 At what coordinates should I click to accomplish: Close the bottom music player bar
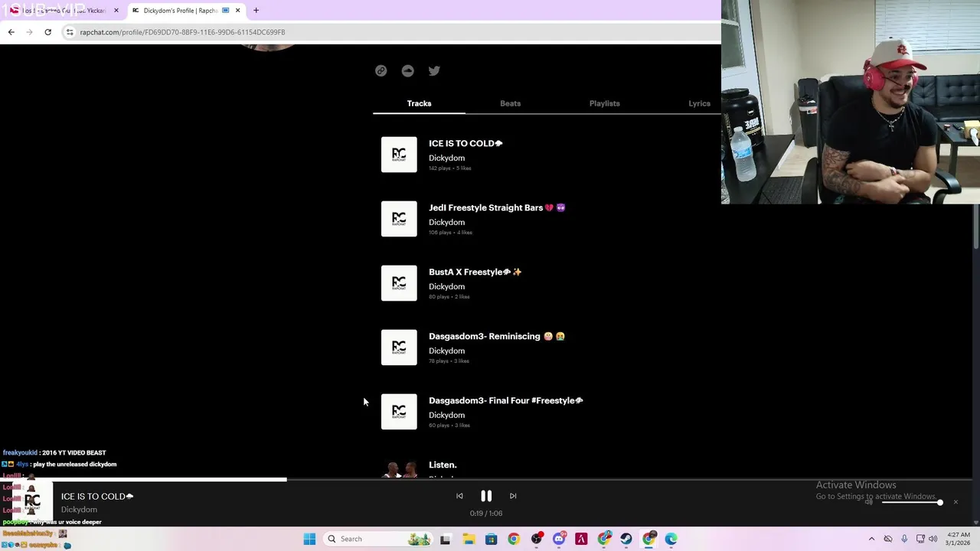pyautogui.click(x=955, y=502)
